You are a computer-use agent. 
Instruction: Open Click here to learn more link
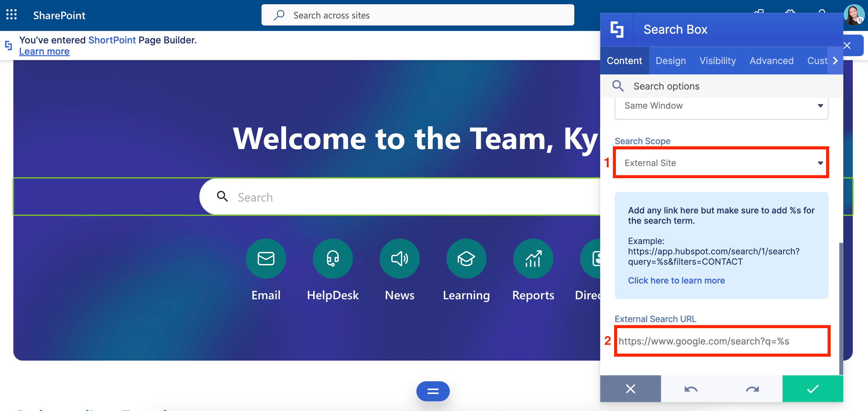676,280
